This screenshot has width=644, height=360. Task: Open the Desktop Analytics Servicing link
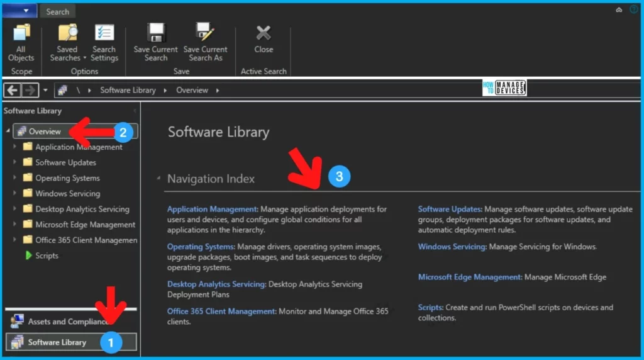coord(216,284)
